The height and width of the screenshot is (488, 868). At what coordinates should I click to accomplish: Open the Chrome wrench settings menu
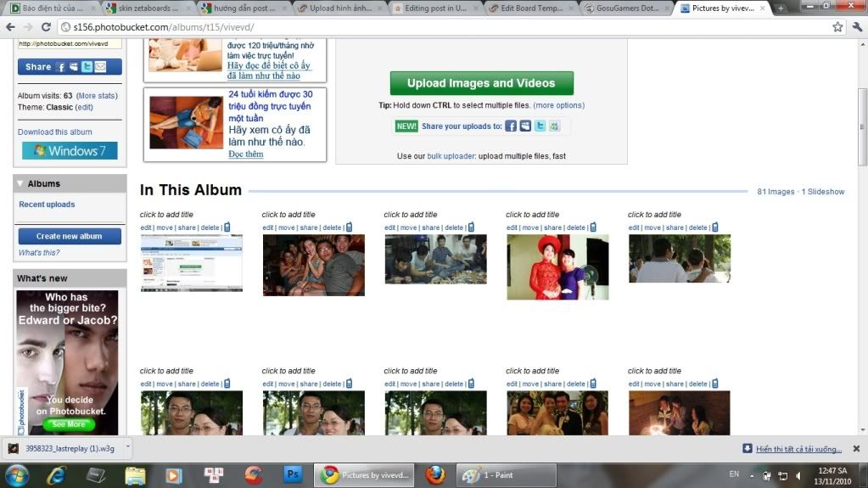point(856,26)
